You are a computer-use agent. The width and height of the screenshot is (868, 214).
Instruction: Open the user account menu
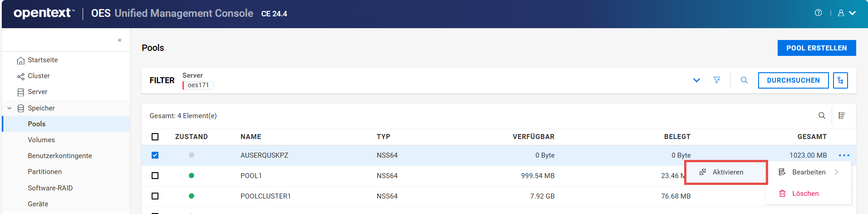[846, 13]
